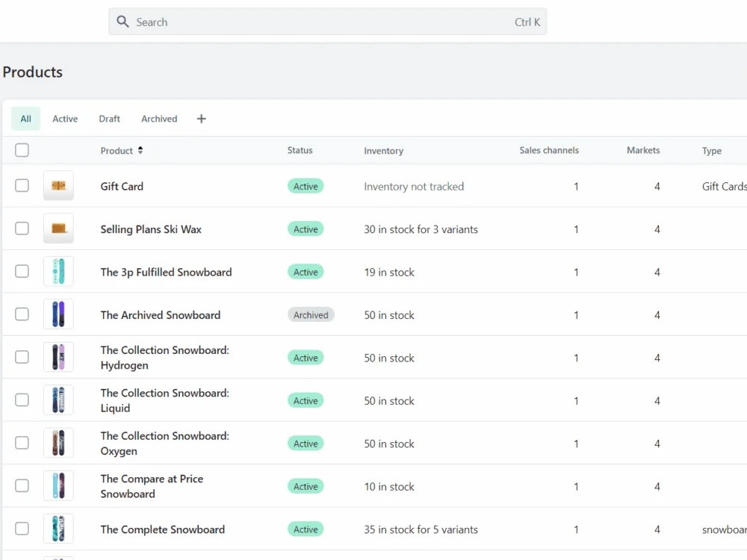Switch to the Active tab
747x560 pixels.
65,119
